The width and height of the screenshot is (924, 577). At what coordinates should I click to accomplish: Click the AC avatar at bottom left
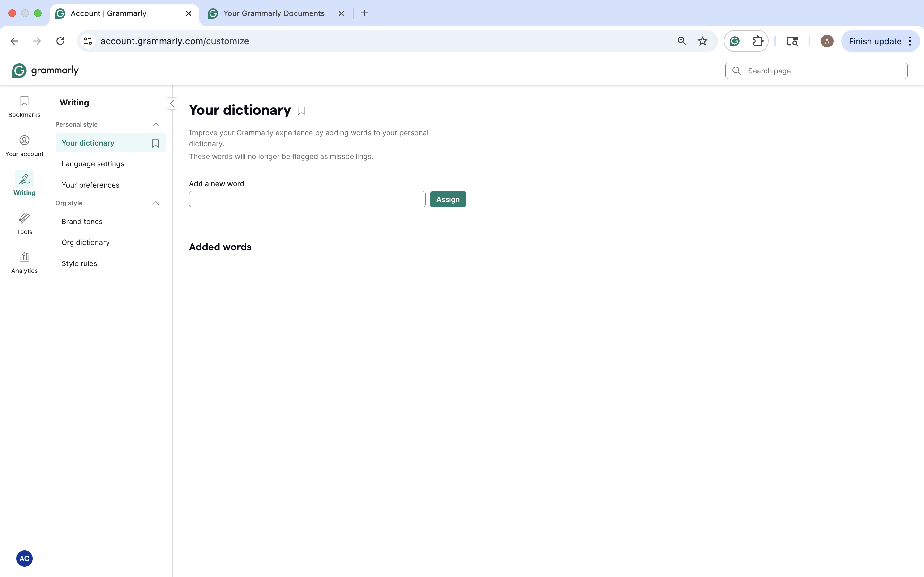pos(24,558)
